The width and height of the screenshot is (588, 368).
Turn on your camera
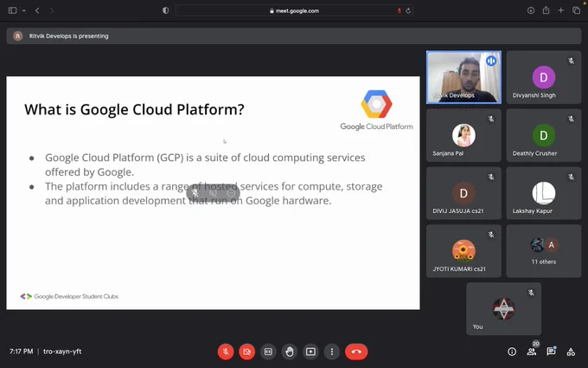pos(246,352)
